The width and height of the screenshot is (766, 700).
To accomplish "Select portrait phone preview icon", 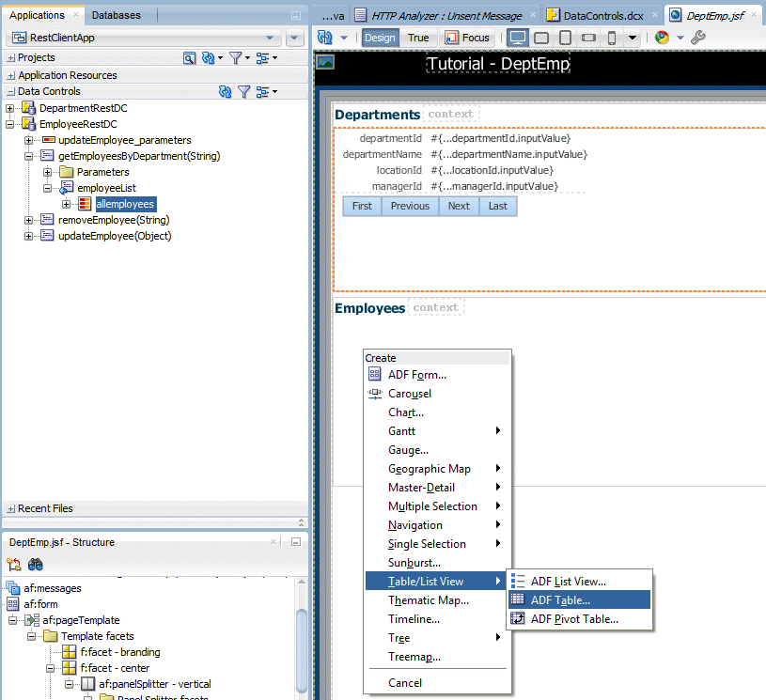I will coord(612,38).
